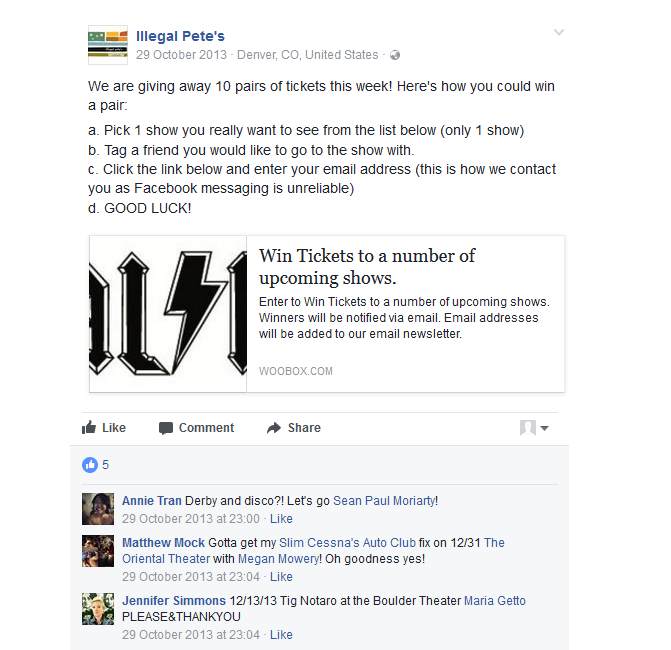
Task: Click the Comment speech bubble button
Action: [x=196, y=427]
